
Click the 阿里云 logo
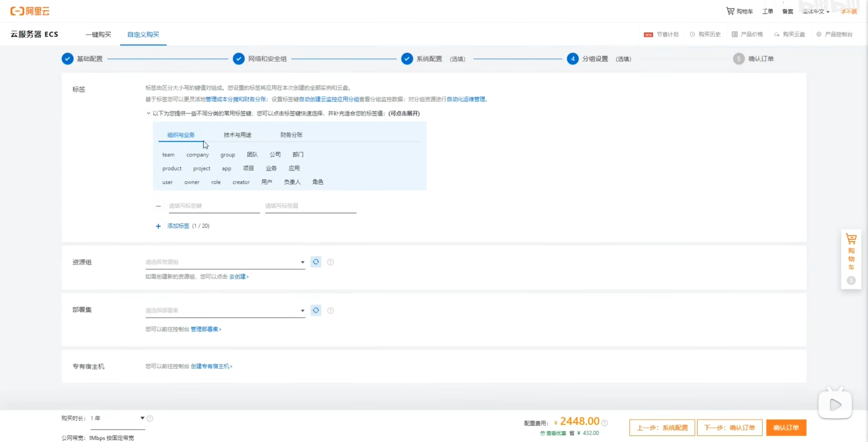pyautogui.click(x=30, y=11)
